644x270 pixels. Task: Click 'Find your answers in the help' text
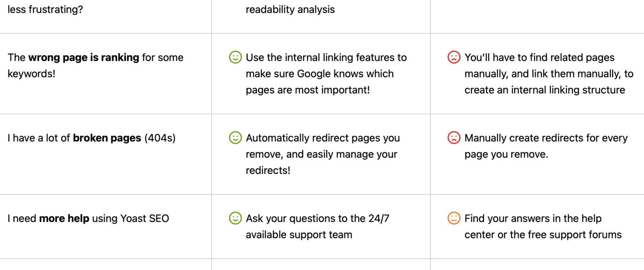[533, 219]
